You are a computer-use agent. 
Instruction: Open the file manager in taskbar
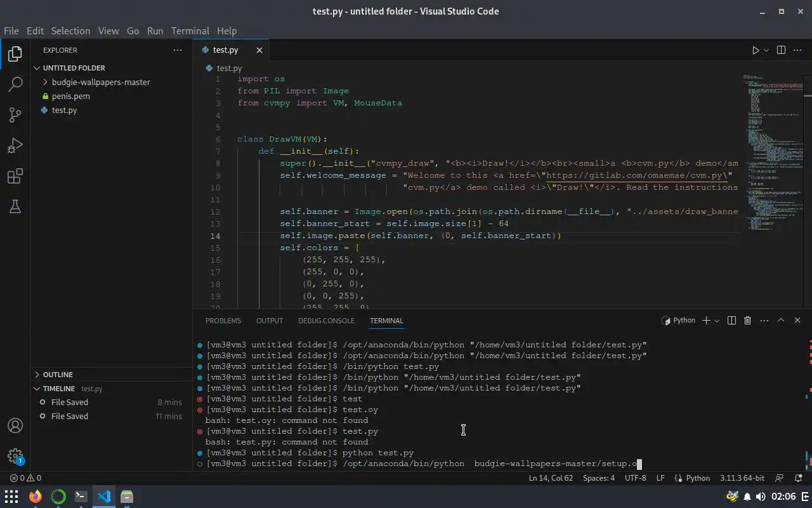(x=127, y=497)
